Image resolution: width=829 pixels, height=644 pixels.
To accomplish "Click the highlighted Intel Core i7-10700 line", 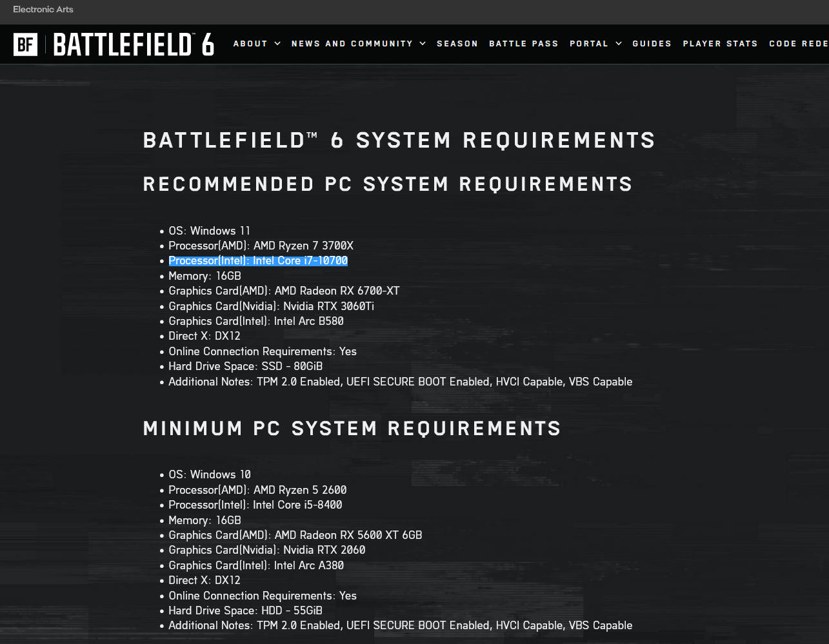I will click(x=258, y=261).
